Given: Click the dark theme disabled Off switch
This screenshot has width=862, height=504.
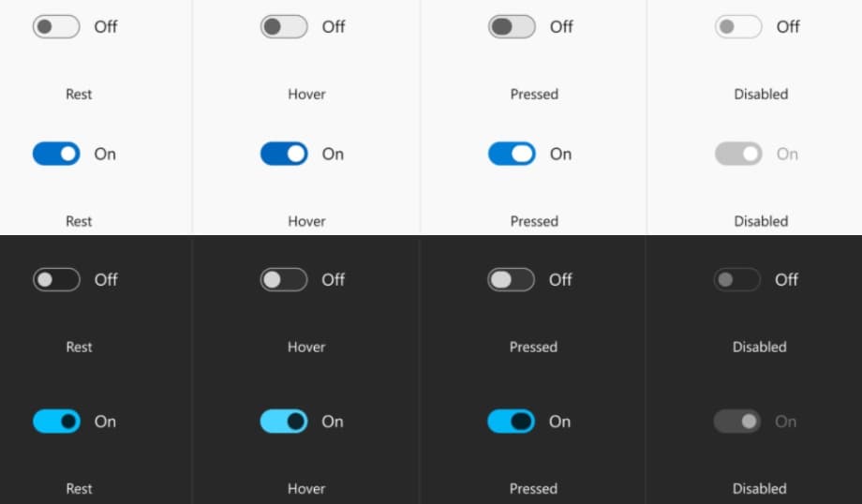Looking at the screenshot, I should click(737, 279).
